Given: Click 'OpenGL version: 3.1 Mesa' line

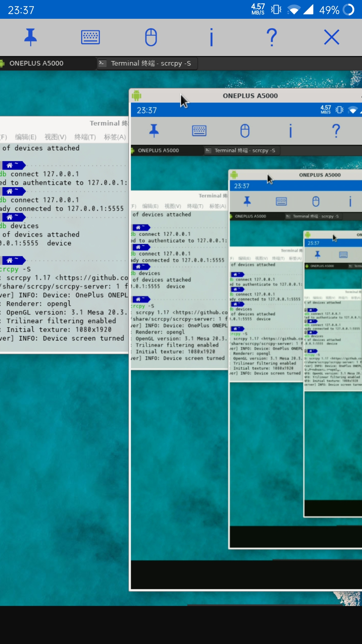Looking at the screenshot, I should pos(64,312).
